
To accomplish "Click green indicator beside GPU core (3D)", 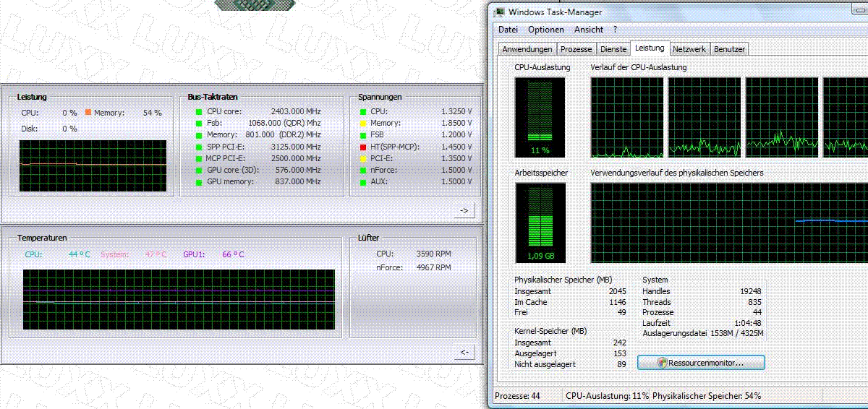I will click(x=199, y=171).
